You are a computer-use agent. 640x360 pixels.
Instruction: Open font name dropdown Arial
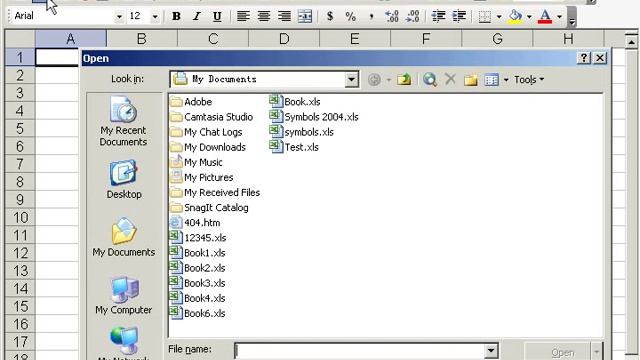point(119,17)
